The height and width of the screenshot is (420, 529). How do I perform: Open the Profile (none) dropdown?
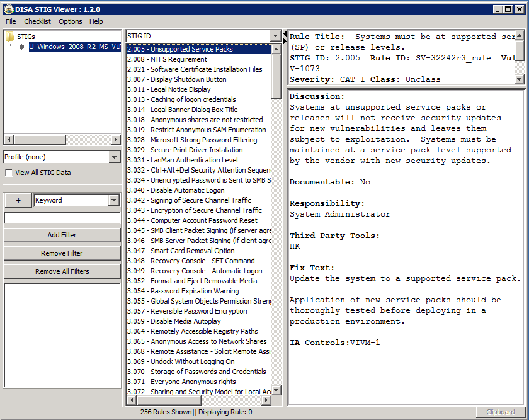click(115, 157)
